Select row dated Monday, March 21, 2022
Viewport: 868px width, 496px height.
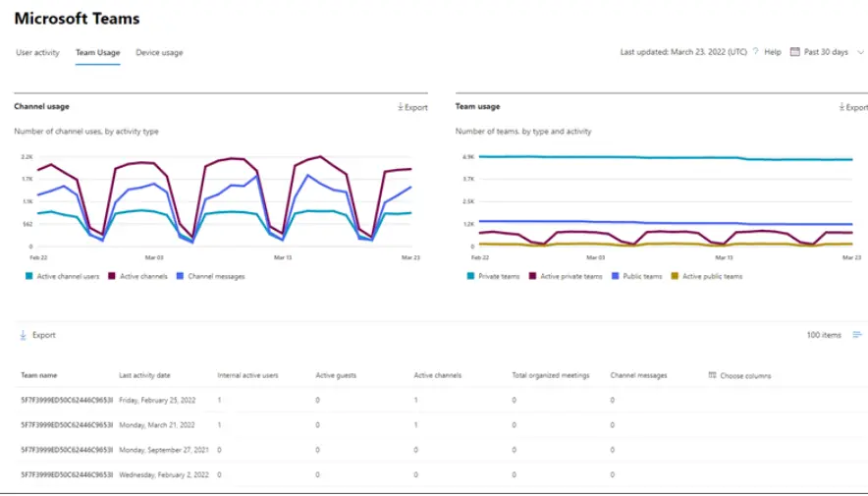440,424
